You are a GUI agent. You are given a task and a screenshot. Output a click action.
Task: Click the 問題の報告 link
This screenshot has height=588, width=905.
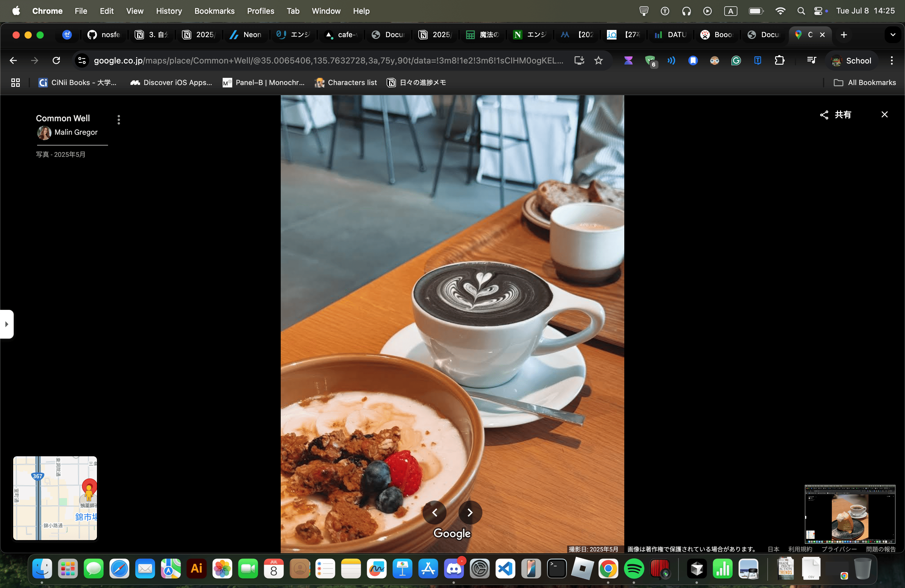(x=881, y=549)
